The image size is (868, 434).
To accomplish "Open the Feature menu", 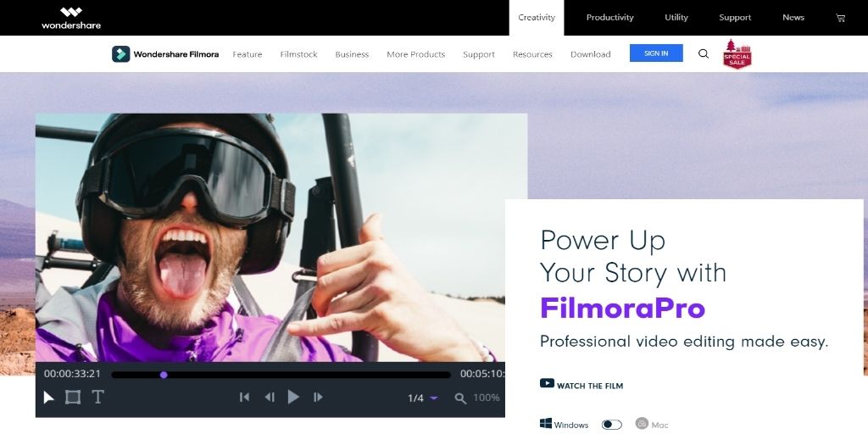I will point(247,54).
